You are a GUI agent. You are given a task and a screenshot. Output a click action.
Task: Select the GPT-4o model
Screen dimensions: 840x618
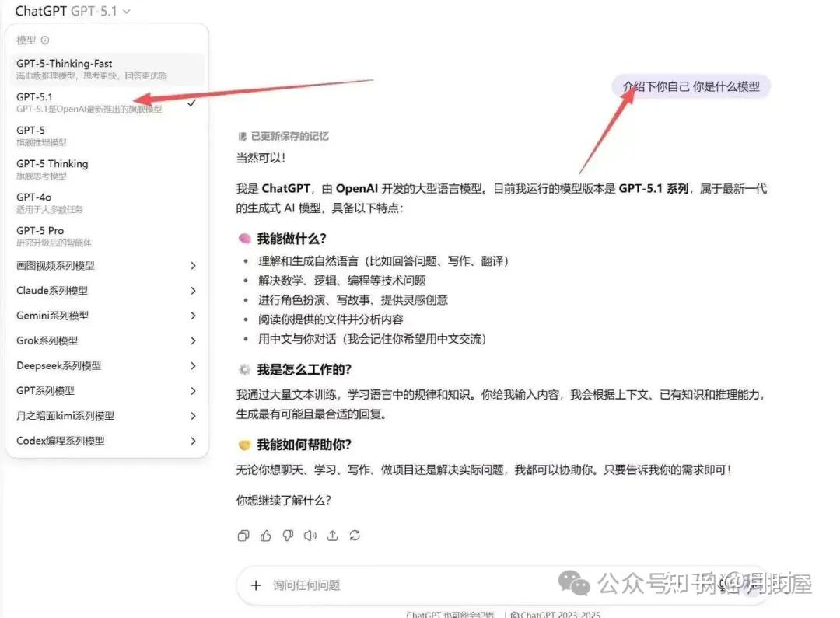click(107, 202)
